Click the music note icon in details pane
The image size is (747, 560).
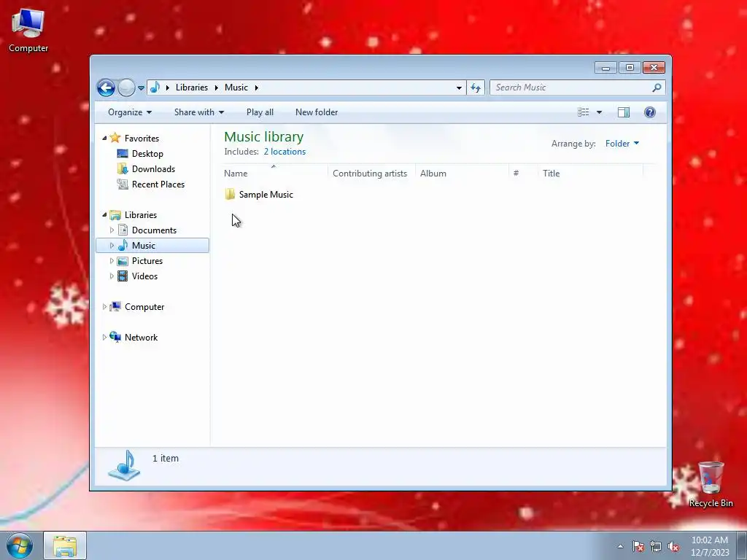[124, 465]
